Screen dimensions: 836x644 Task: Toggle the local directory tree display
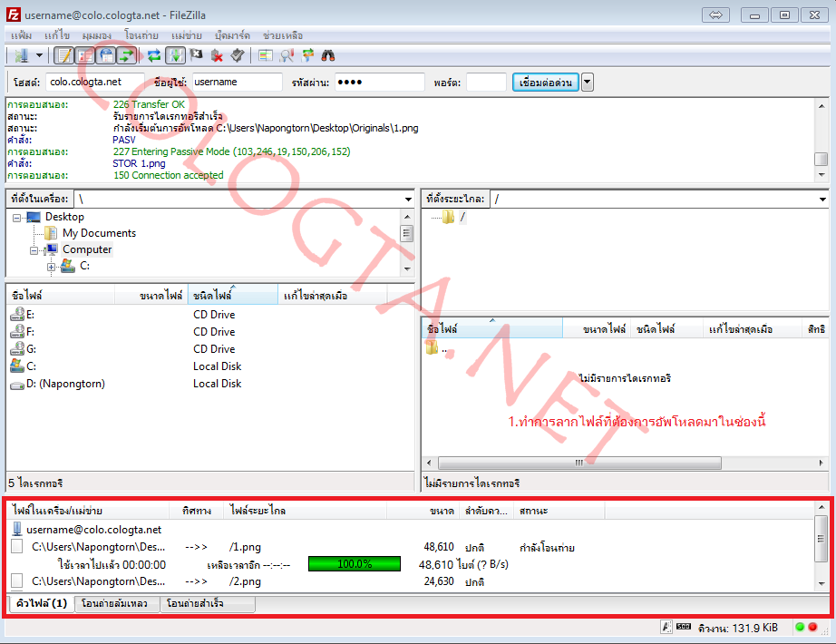coord(84,55)
